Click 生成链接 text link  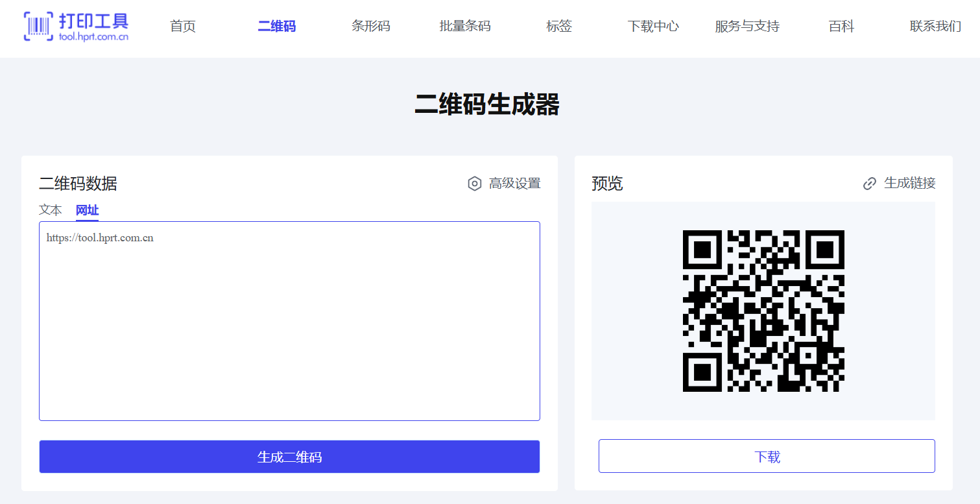pyautogui.click(x=910, y=183)
